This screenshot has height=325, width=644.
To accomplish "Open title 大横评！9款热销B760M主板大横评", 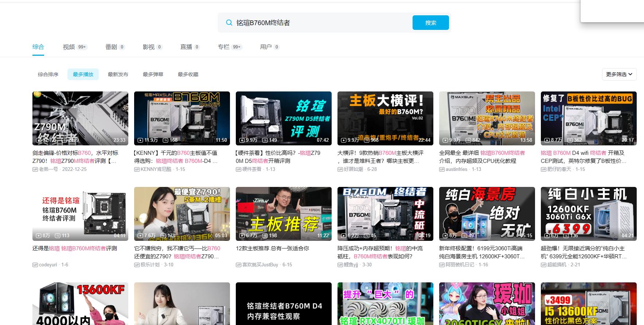I will coord(380,157).
